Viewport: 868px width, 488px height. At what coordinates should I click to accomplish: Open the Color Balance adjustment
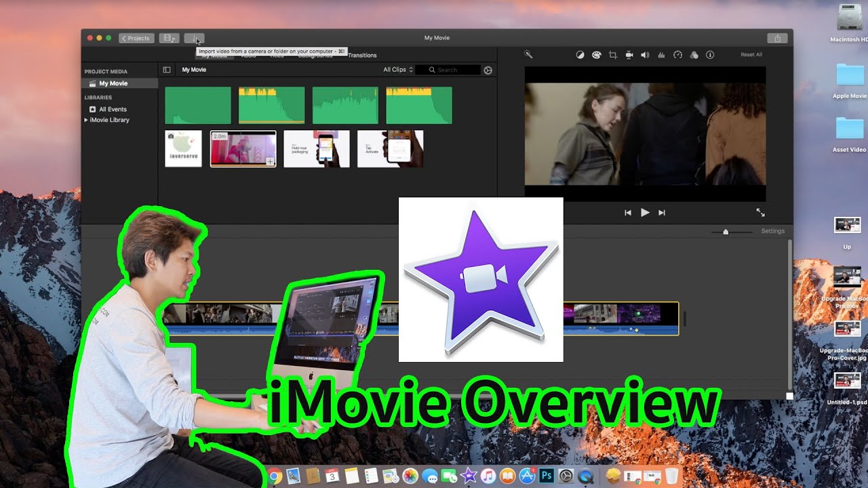click(580, 55)
